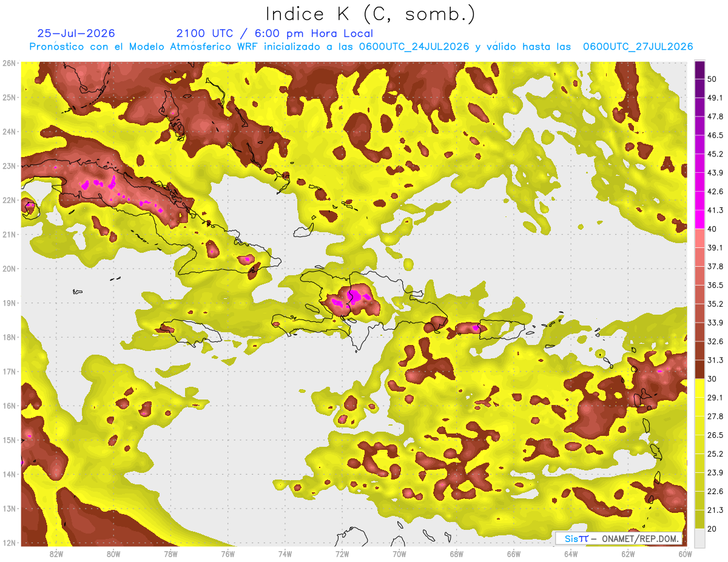Click the swatch between 35.2 and 36.5
Viewport: 728px width, 562px height.
(x=699, y=295)
